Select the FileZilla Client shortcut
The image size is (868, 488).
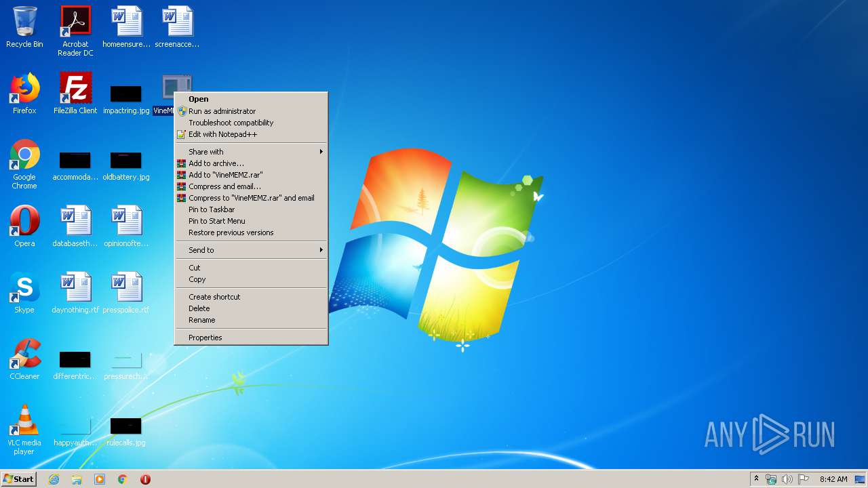pos(75,94)
